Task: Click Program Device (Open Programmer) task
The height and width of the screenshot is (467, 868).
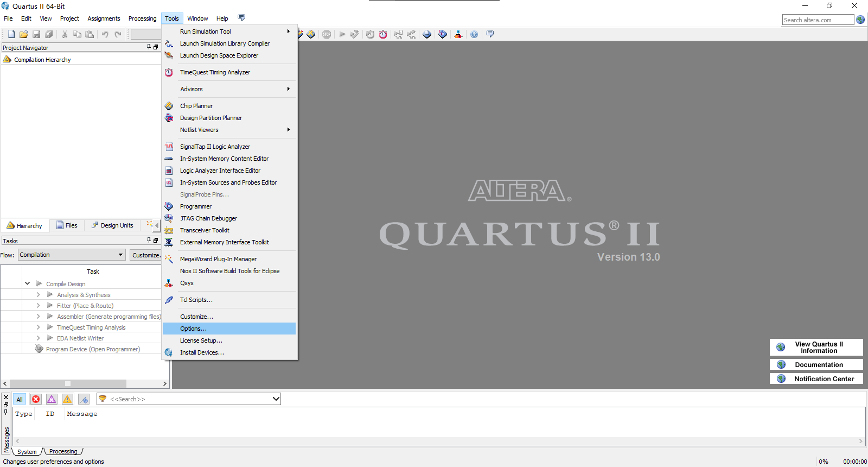Action: click(93, 349)
